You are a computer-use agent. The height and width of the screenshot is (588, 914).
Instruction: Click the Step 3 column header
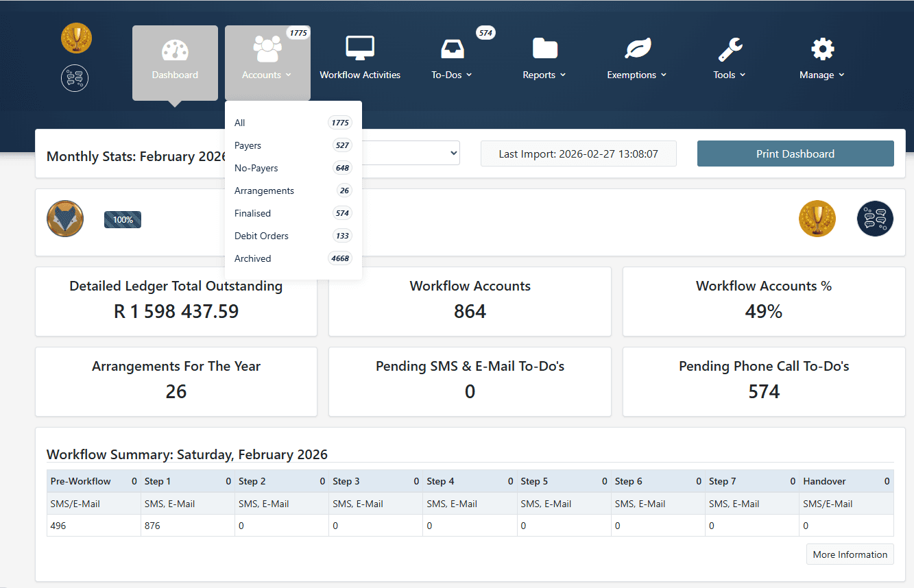coord(376,481)
